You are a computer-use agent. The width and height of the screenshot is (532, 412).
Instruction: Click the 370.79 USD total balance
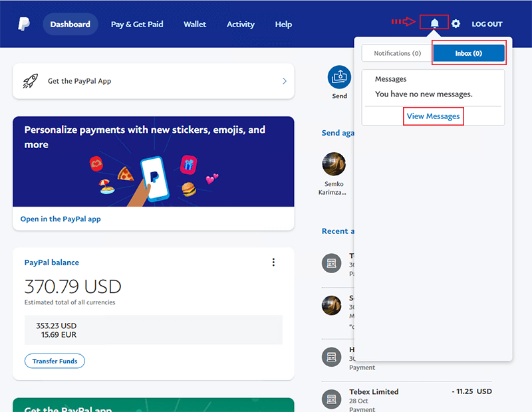click(72, 286)
